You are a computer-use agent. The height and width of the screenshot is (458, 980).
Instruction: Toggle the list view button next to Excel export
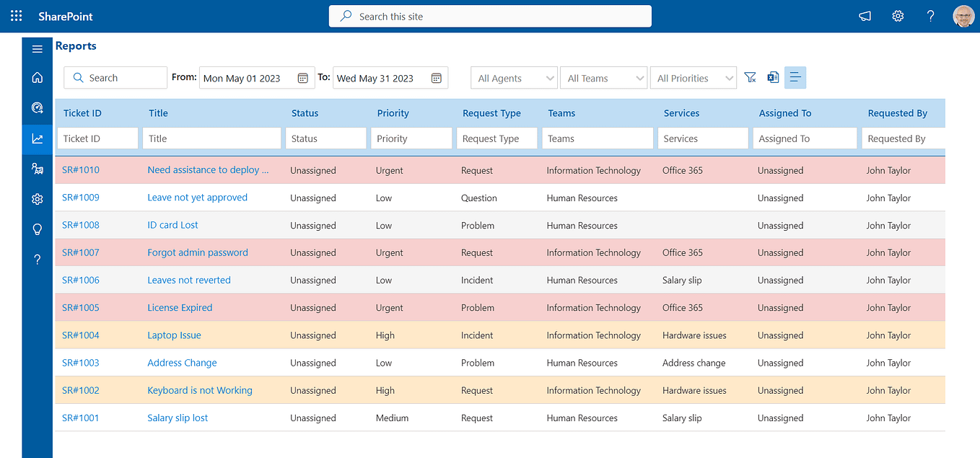795,76
